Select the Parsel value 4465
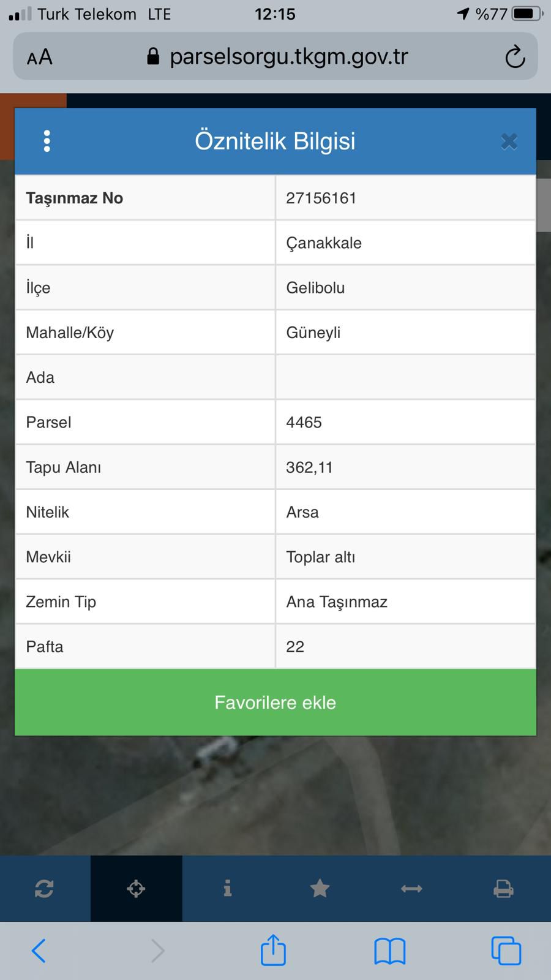Screen dimensions: 551x980 (x=304, y=422)
